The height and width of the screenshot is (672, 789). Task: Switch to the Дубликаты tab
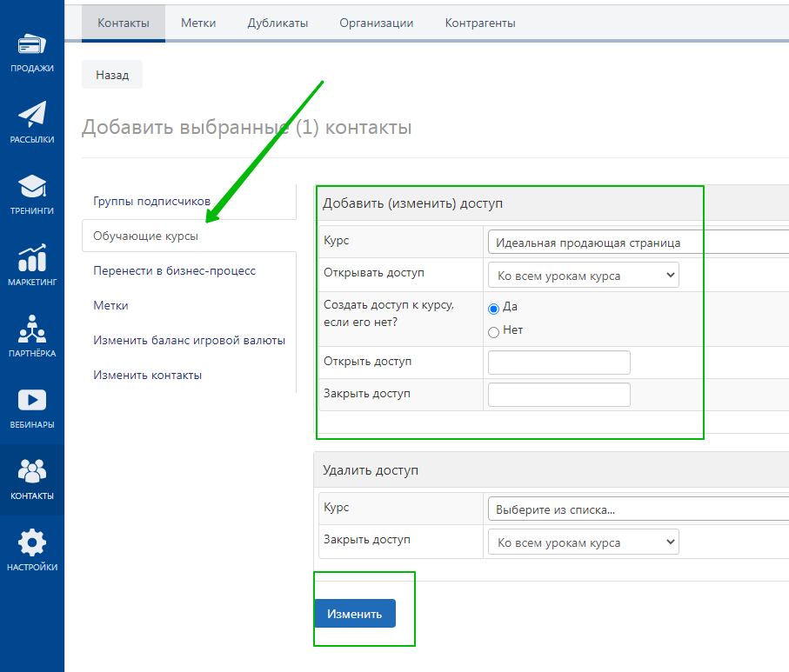277,23
